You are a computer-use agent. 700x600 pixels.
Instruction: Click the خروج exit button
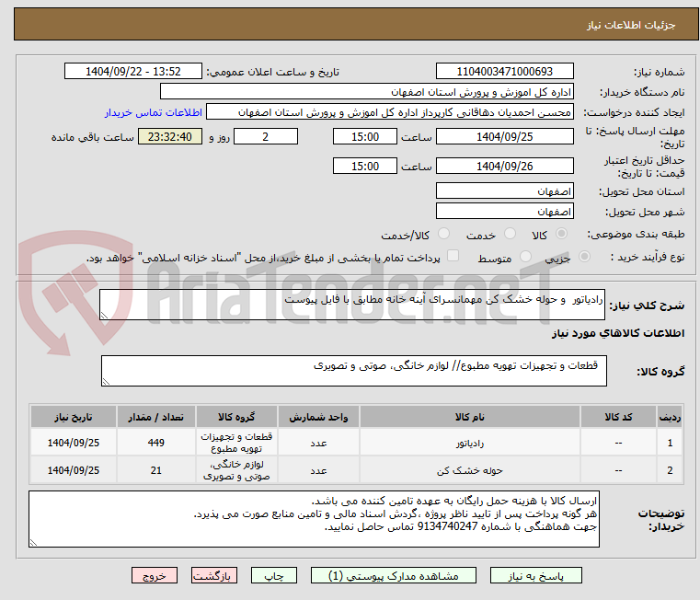click(155, 575)
